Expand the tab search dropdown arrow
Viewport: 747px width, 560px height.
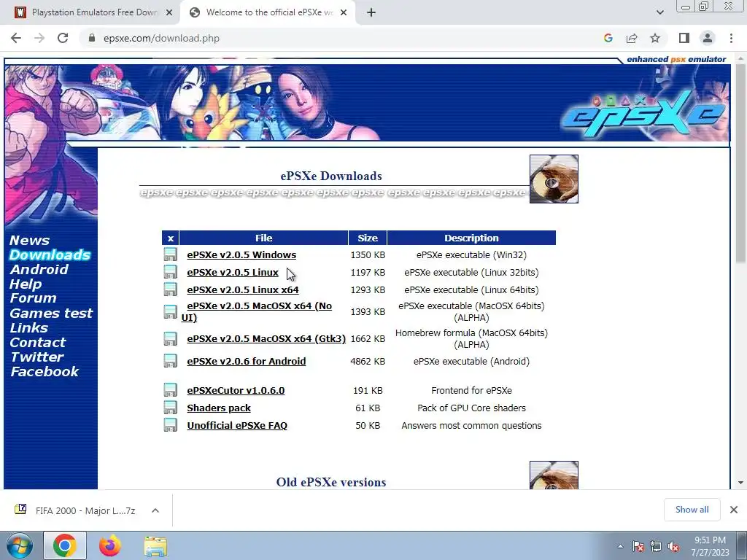click(x=659, y=13)
